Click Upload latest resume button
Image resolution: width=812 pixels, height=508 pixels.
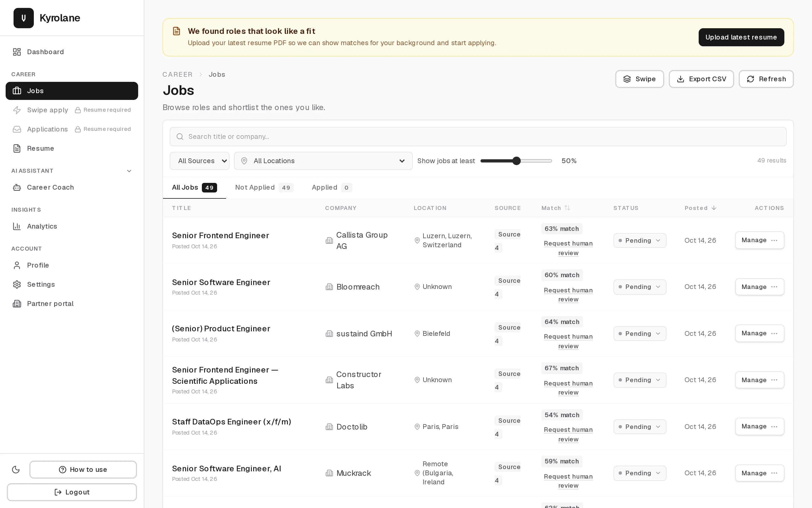[741, 37]
